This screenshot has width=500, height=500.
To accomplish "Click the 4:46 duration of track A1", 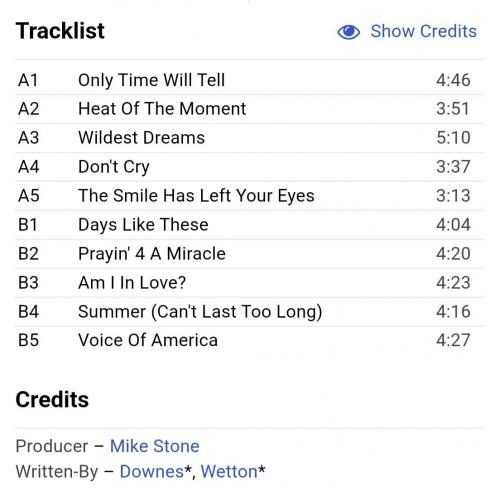I will click(x=453, y=80).
